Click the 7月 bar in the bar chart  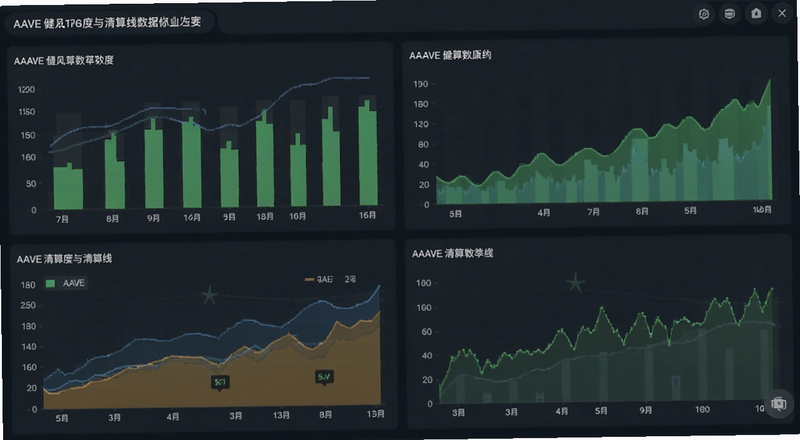68,187
